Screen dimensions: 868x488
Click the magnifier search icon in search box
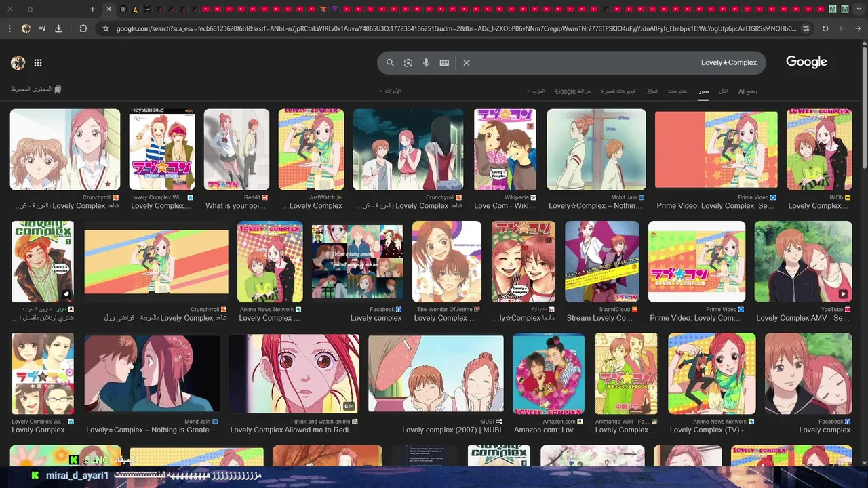pyautogui.click(x=390, y=62)
